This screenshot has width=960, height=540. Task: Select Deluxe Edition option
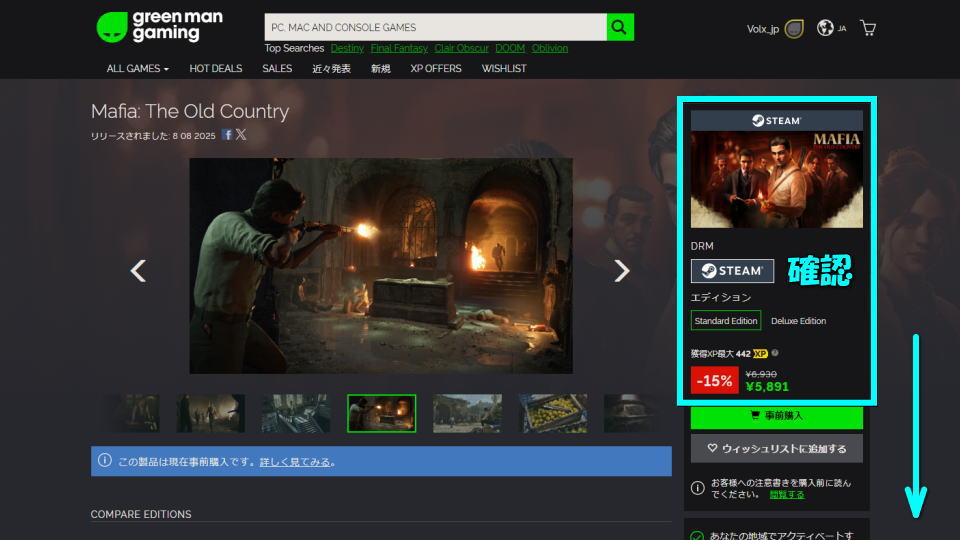coord(798,320)
